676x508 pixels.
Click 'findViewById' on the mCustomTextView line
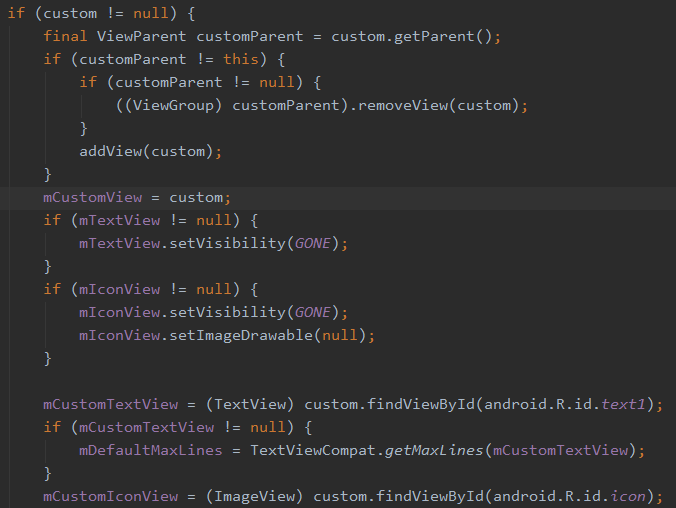(421, 404)
